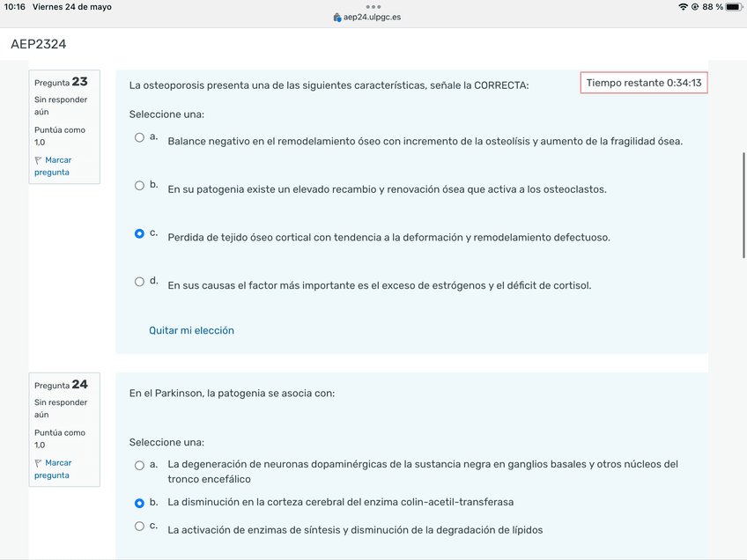Choose option d about exceso de estrógenos
Viewport: 747px width, 560px height.
139,282
